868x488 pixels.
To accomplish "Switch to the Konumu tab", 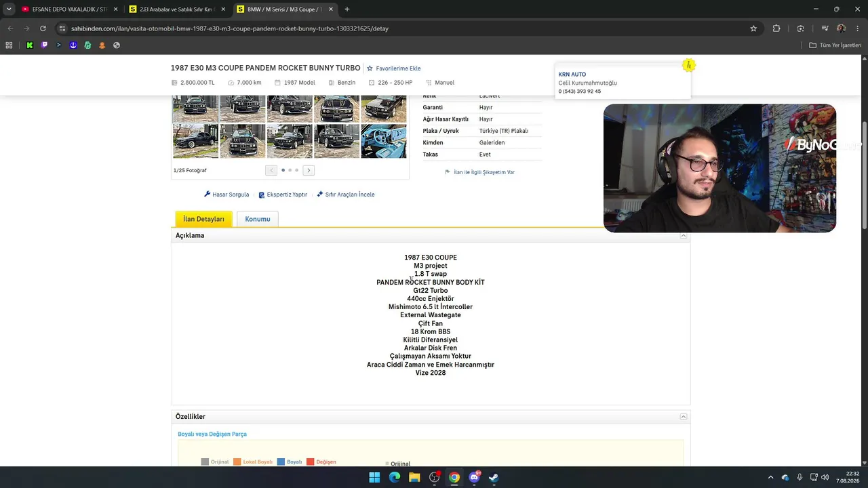I will [x=258, y=219].
